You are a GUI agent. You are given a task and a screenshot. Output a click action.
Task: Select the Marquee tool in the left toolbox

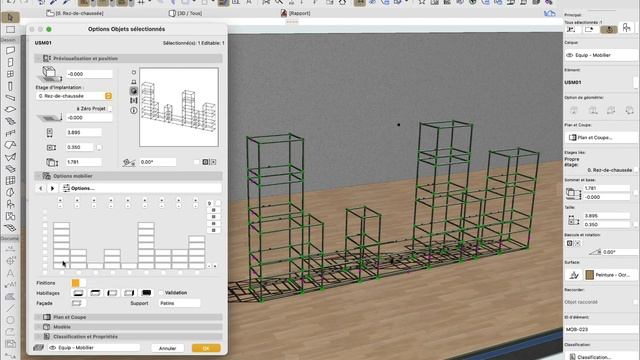point(10,29)
